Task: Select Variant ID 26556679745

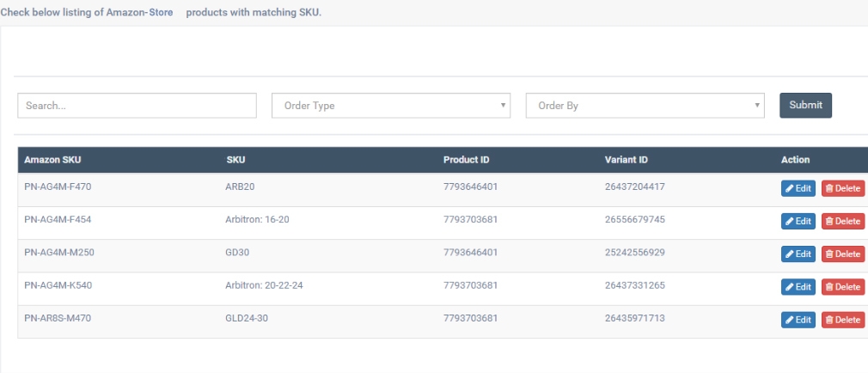Action: pyautogui.click(x=635, y=220)
